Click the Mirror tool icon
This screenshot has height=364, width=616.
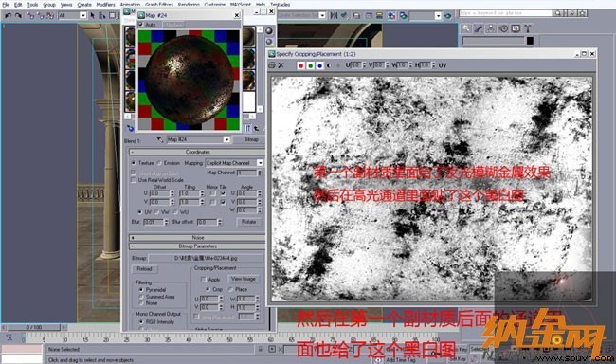point(334,16)
